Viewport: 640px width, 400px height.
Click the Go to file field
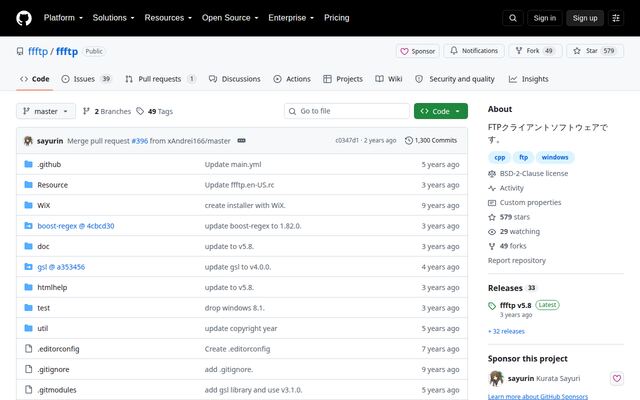(x=347, y=111)
